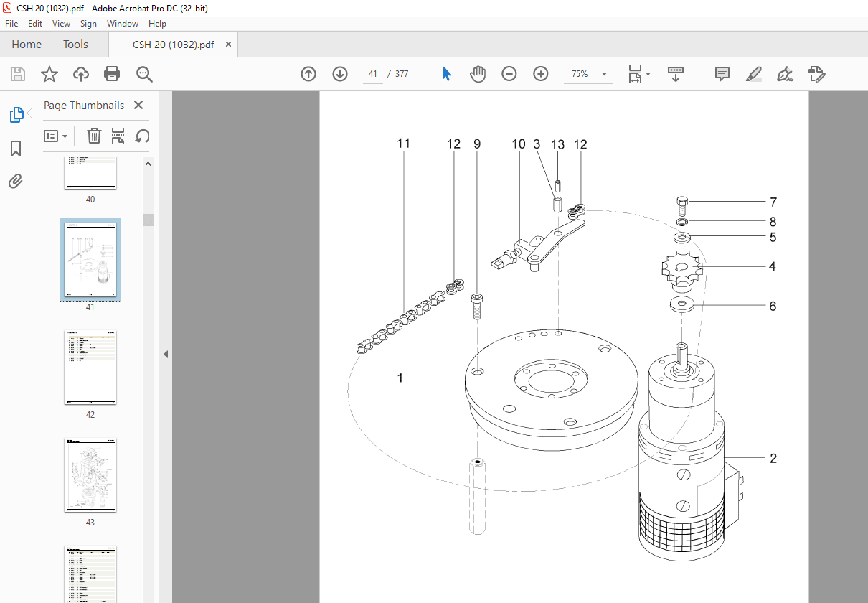Screen dimensions: 868x603
Task: Switch to the Tools tab
Action: pyautogui.click(x=75, y=45)
